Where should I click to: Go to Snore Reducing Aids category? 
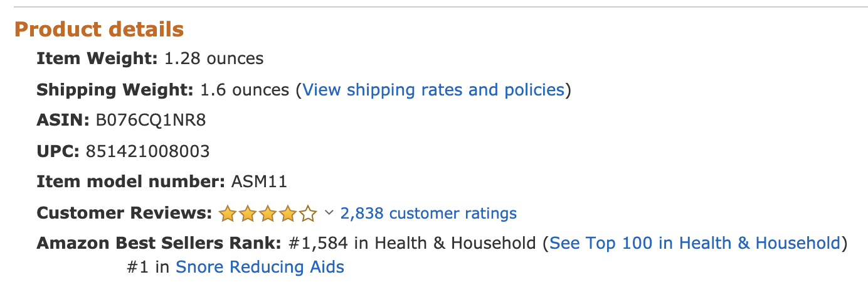[260, 267]
